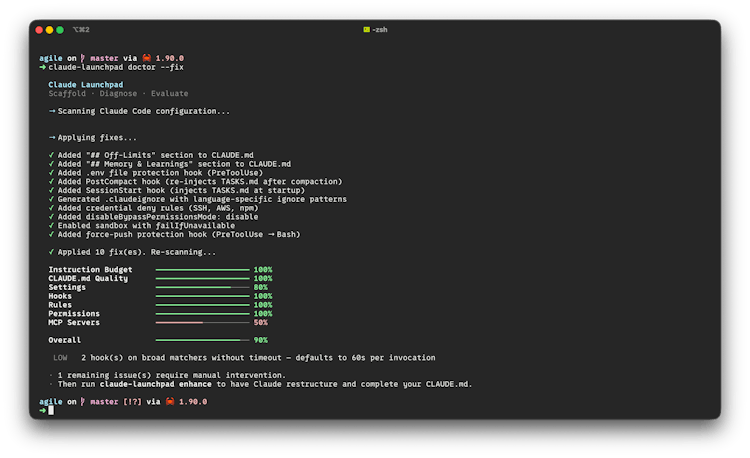Click the green checkmark beside Applied 10 fix(es)
The height and width of the screenshot is (458, 750).
51,251
